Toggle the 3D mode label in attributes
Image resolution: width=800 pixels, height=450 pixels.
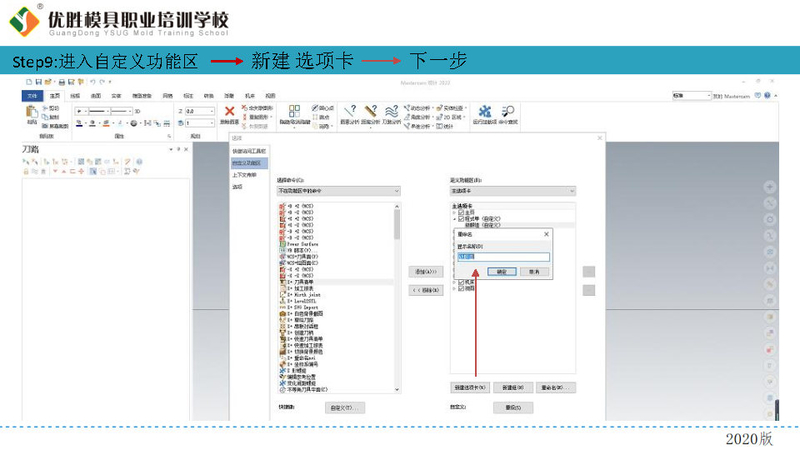tap(137, 111)
